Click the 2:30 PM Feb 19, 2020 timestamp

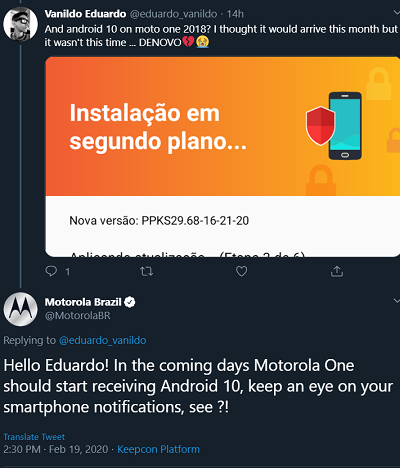point(56,449)
